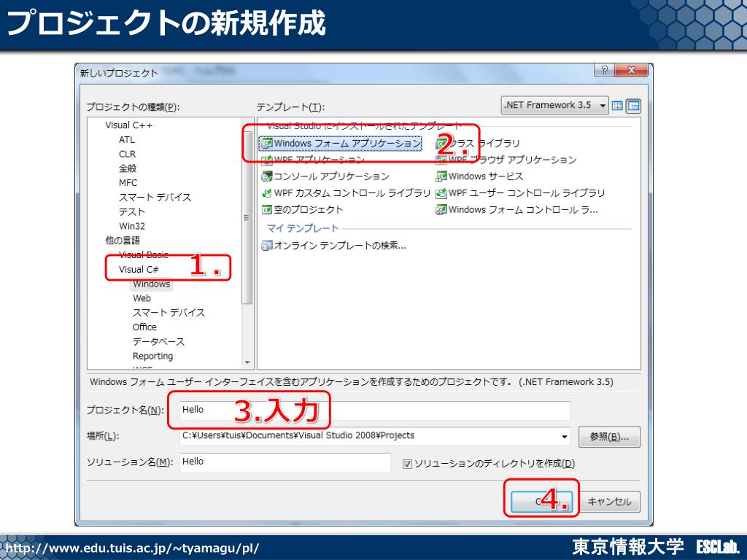The width and height of the screenshot is (747, 560).
Task: Select WPF アプリケーション template icon
Action: [267, 160]
